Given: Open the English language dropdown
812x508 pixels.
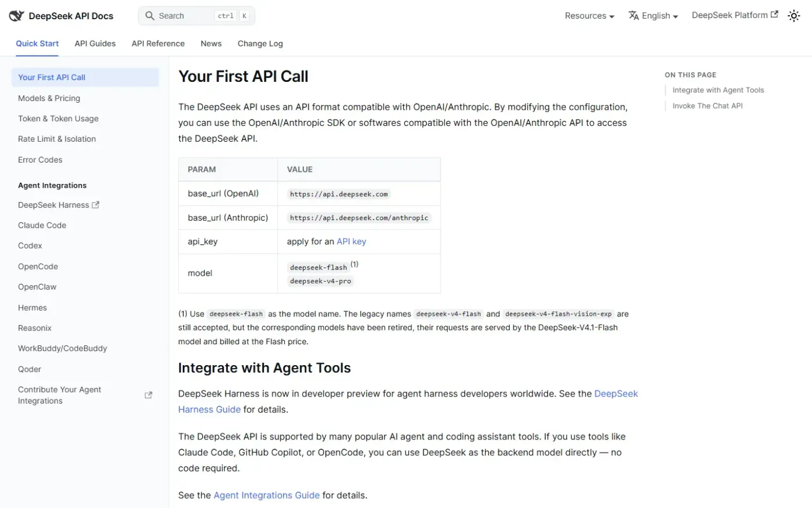Looking at the screenshot, I should pyautogui.click(x=654, y=16).
